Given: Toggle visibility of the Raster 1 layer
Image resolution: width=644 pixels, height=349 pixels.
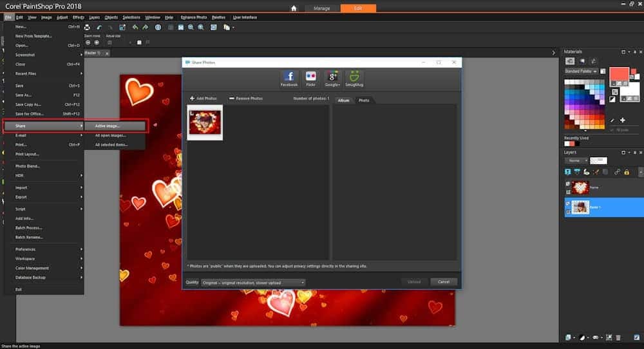Looking at the screenshot, I should point(567,203).
